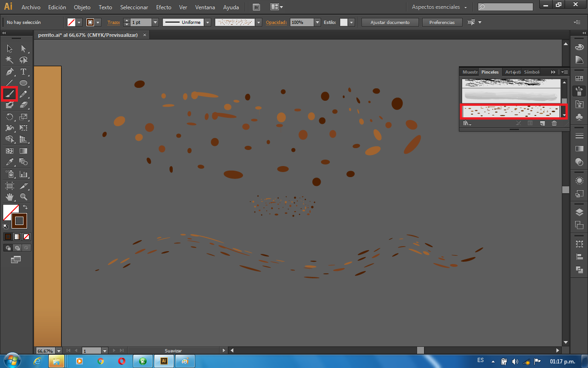Open the Uniforme width profile dropdown
The width and height of the screenshot is (588, 368).
click(207, 22)
